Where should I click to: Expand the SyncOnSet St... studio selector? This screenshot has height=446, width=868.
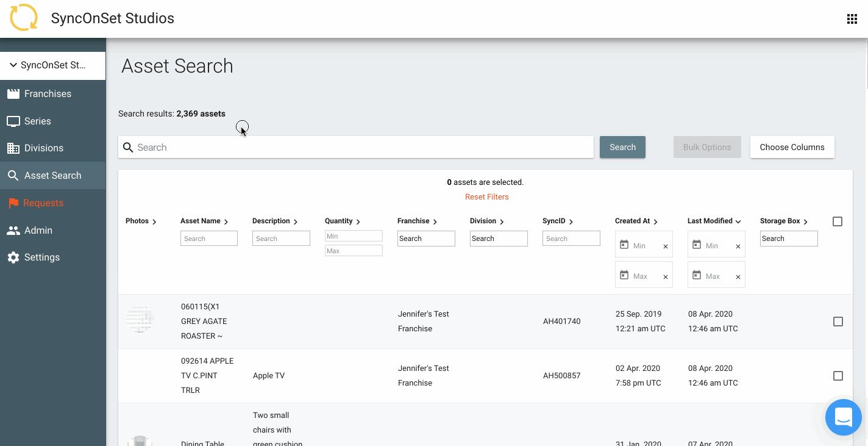click(x=52, y=65)
